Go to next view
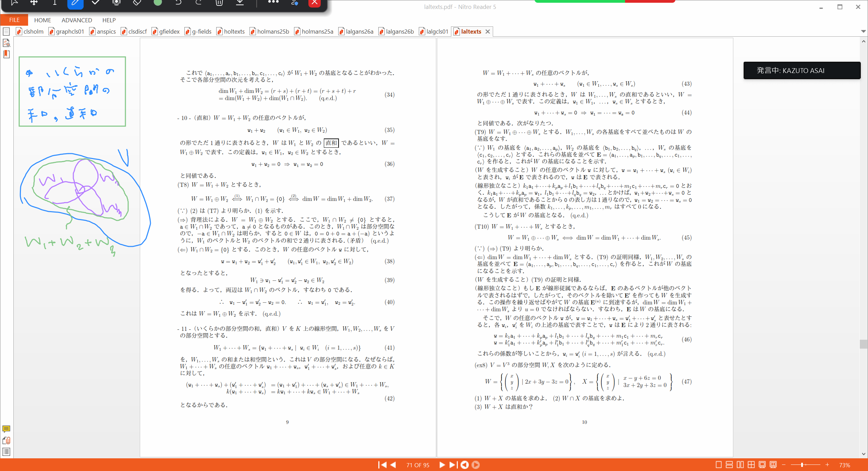The width and height of the screenshot is (868, 471). pyautogui.click(x=476, y=465)
